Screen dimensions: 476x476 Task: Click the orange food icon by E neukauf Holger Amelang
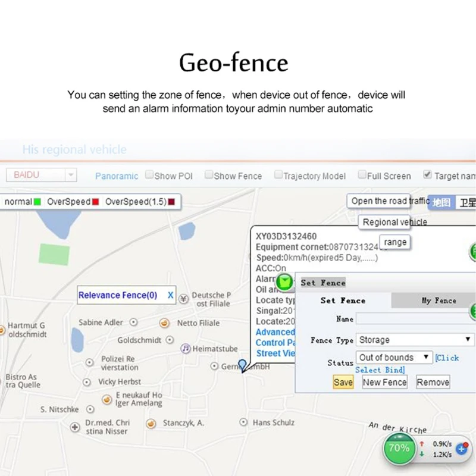[107, 399]
